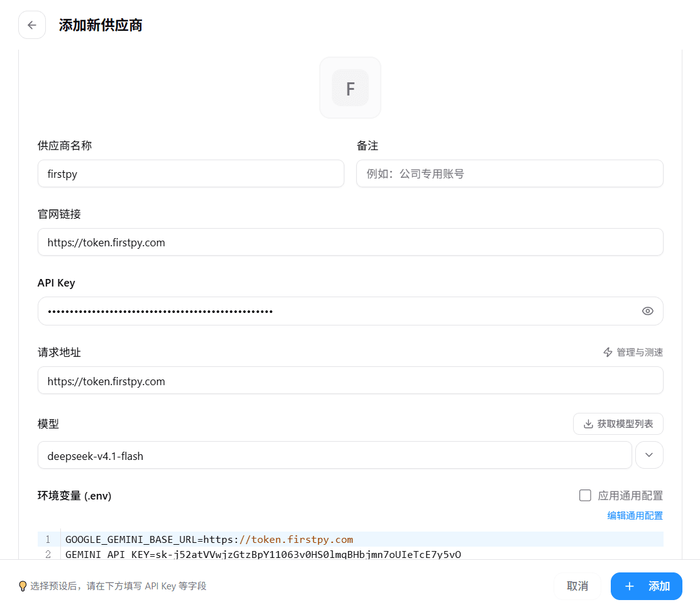700x612 pixels.
Task: Cancel with the 取消 button
Action: [577, 586]
